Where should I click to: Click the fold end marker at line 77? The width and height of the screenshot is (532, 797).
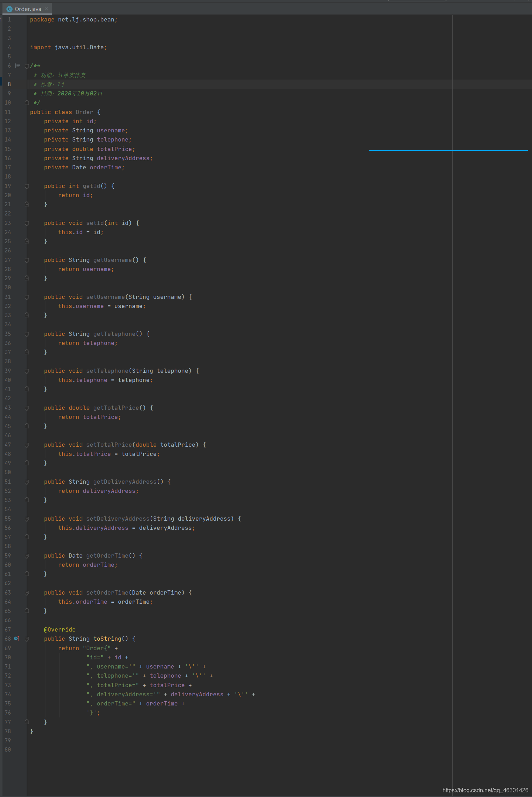click(x=27, y=722)
